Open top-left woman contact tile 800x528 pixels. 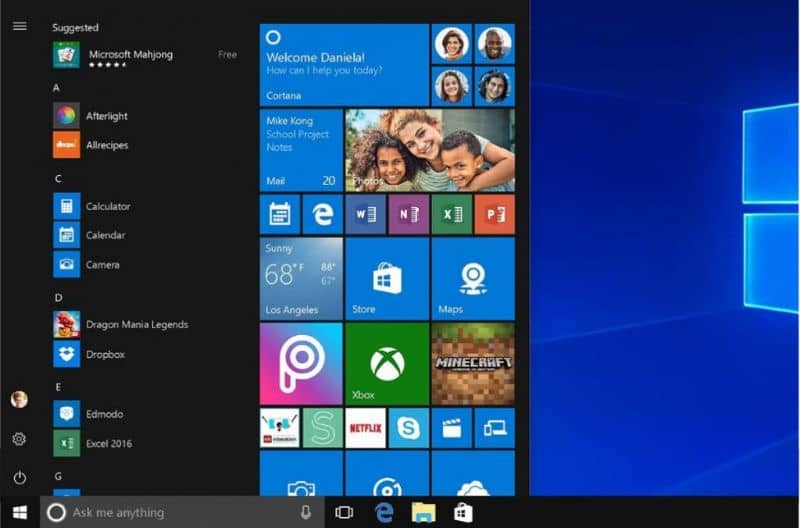coord(452,44)
